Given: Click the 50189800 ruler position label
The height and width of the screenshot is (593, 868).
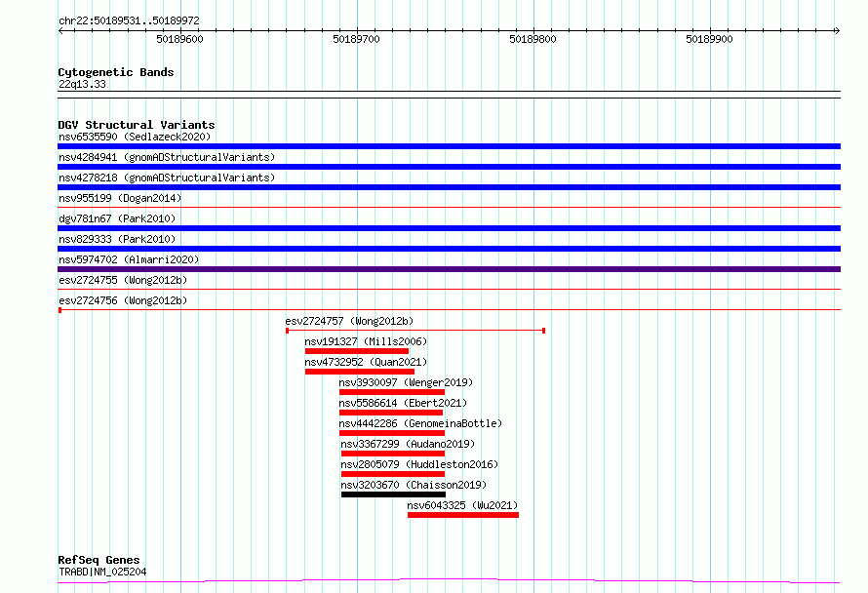Looking at the screenshot, I should click(x=533, y=39).
